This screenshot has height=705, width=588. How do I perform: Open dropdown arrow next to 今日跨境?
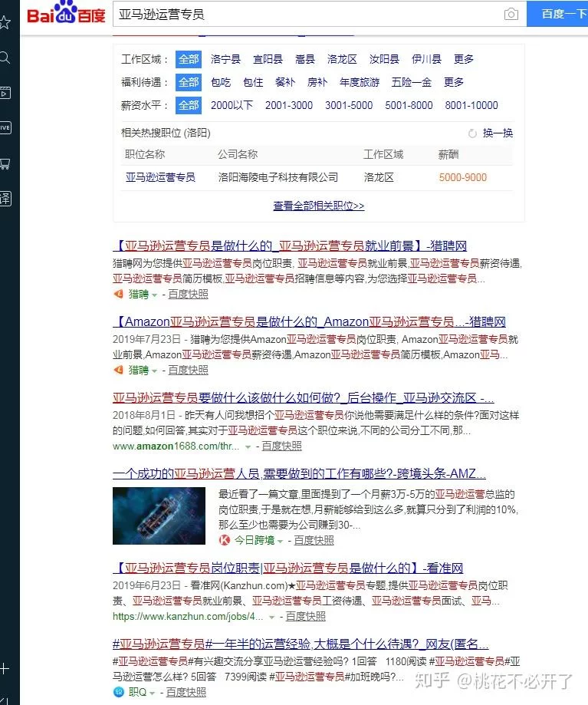click(280, 541)
